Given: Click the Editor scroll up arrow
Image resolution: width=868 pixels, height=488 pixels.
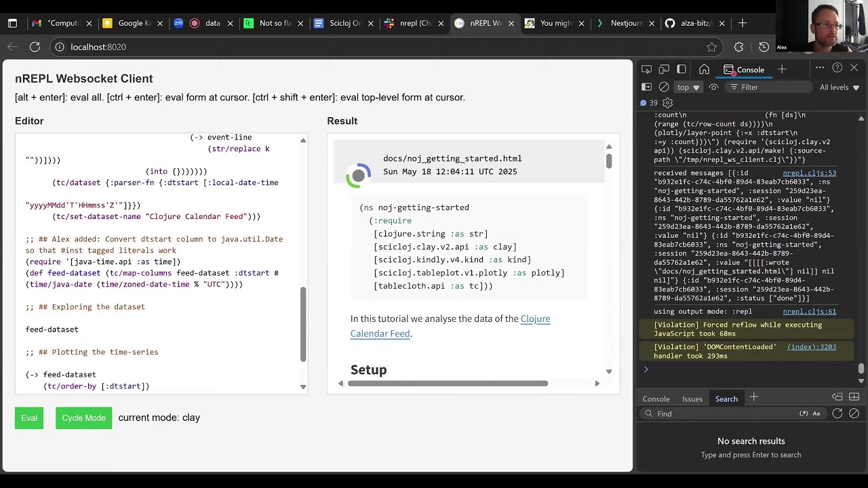Looking at the screenshot, I should (x=303, y=140).
